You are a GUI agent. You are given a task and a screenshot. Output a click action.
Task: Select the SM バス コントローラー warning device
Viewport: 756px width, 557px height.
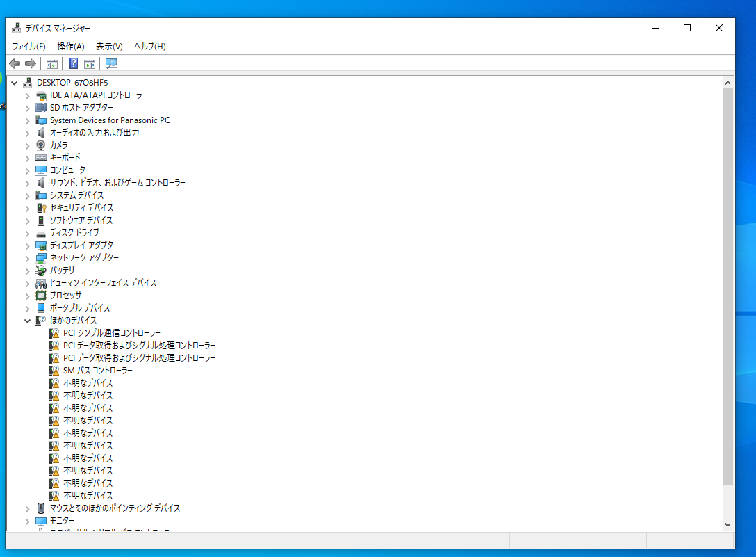[x=97, y=371]
